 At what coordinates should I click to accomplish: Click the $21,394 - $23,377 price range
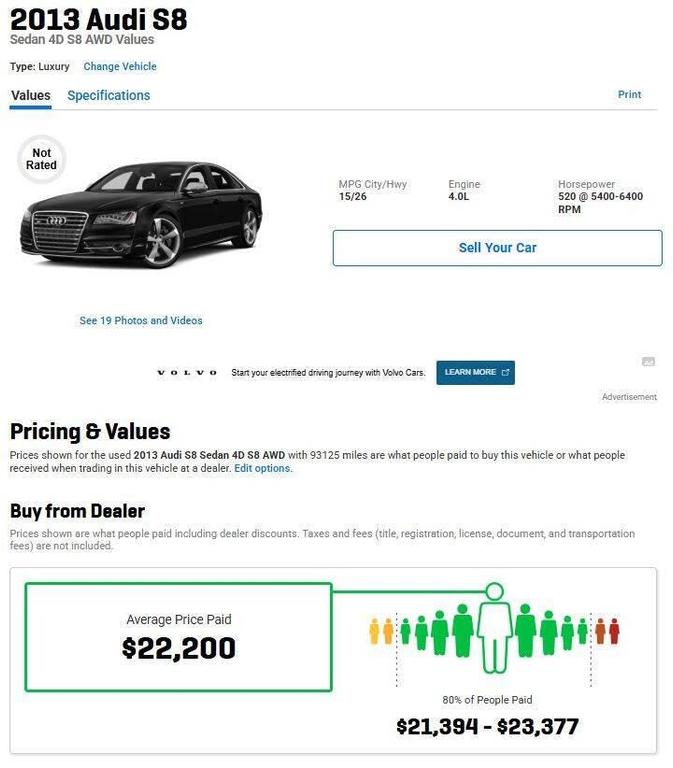coord(487,727)
